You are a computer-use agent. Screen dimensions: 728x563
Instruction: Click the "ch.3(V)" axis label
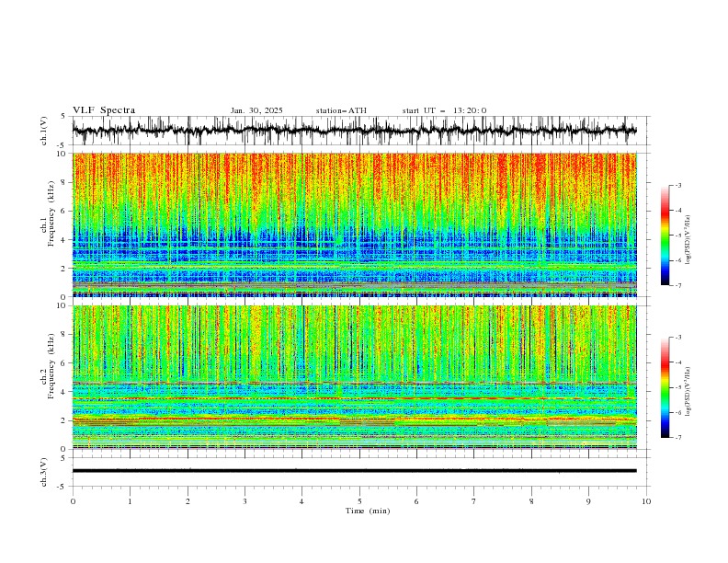coord(44,472)
